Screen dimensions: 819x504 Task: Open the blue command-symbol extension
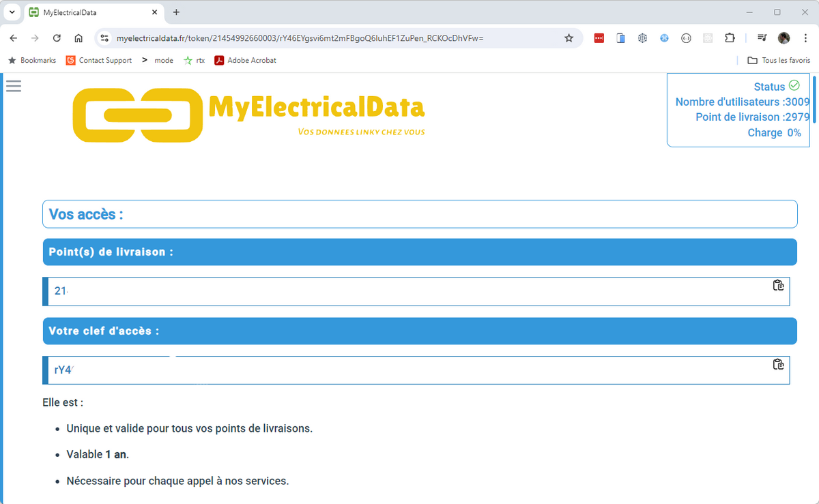664,38
